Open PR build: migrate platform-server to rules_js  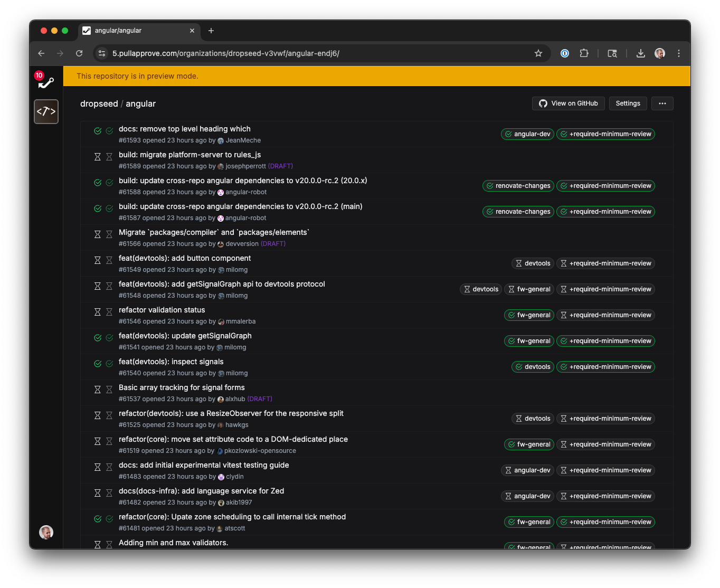coord(190,155)
